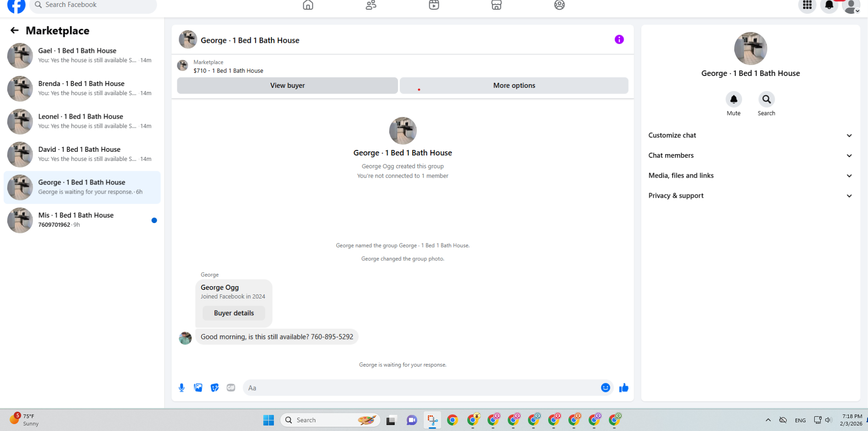
Task: Open the emoji picker in message box
Action: pyautogui.click(x=605, y=388)
